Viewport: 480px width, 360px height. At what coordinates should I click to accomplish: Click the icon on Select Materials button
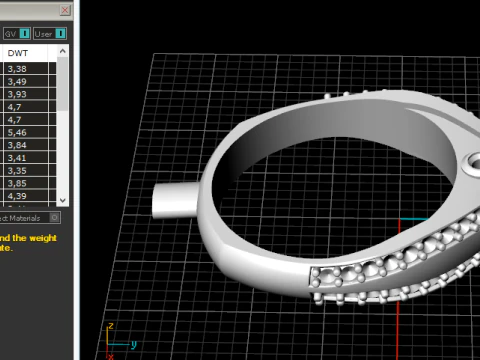click(54, 218)
